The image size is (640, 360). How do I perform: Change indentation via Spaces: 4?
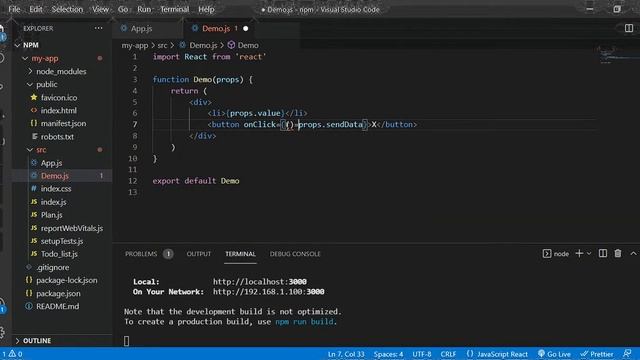pos(388,354)
